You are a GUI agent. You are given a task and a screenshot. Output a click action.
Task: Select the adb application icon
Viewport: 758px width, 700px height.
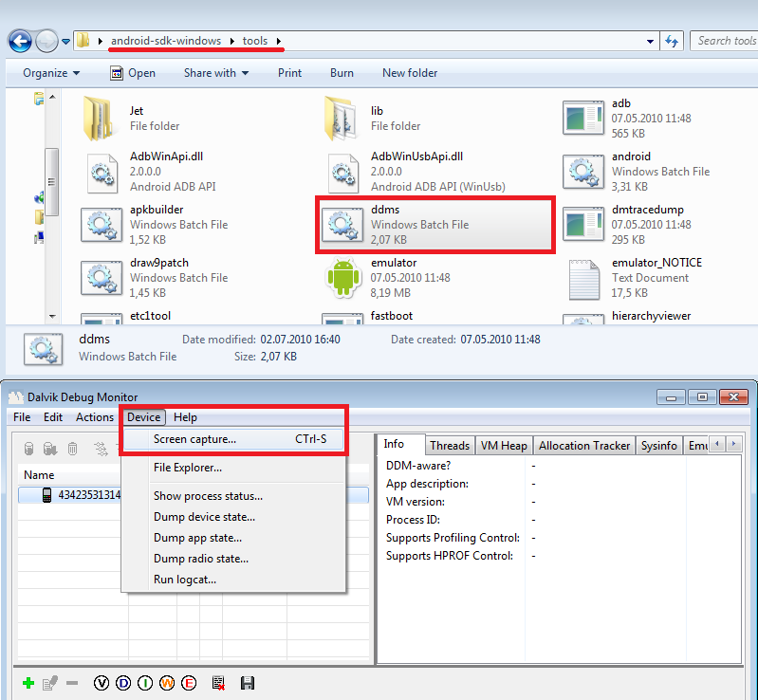click(x=583, y=118)
